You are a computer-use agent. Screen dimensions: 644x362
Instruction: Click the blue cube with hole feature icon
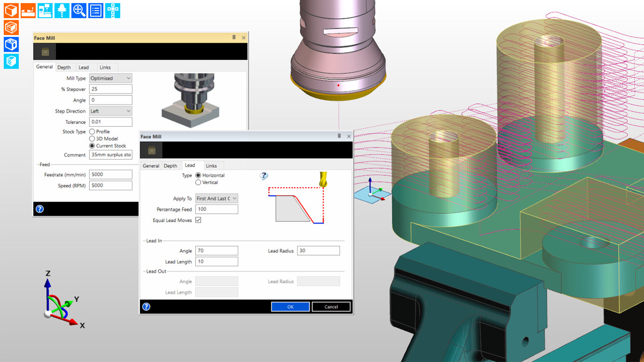[x=11, y=45]
